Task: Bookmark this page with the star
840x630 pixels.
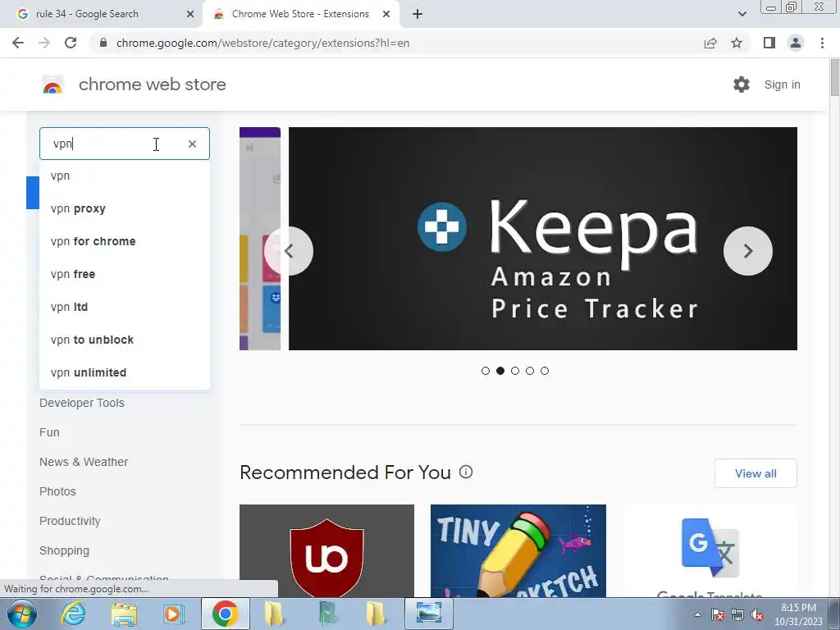Action: tap(737, 43)
